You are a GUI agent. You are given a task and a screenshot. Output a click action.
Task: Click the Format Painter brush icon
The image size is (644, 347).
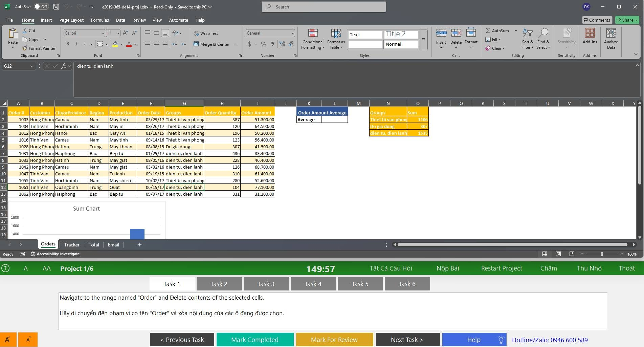coord(25,48)
